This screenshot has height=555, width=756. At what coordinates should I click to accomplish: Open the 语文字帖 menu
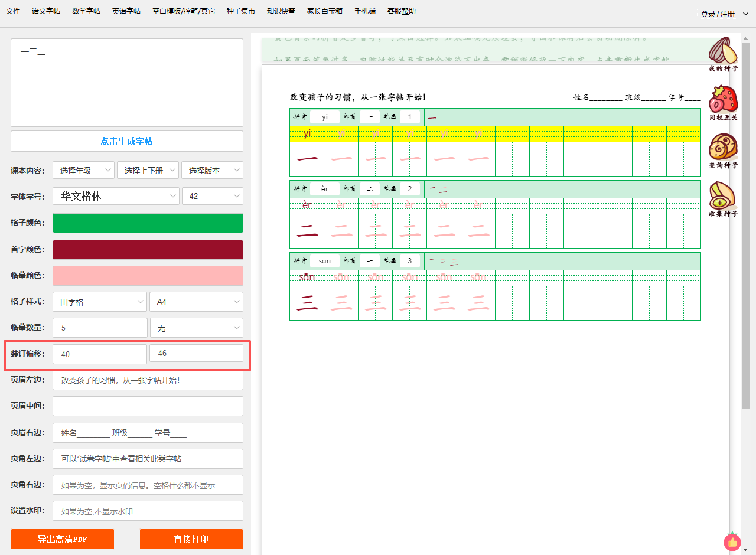[x=46, y=11]
